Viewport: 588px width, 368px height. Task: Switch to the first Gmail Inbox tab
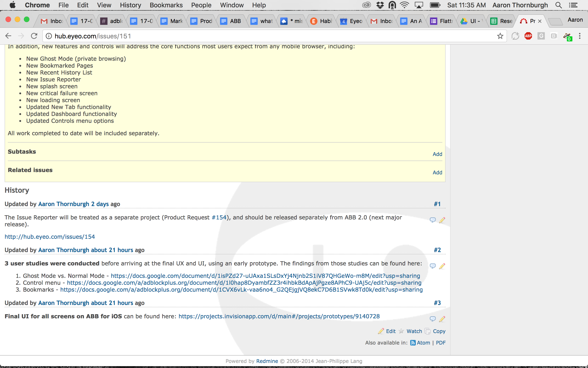coord(52,21)
